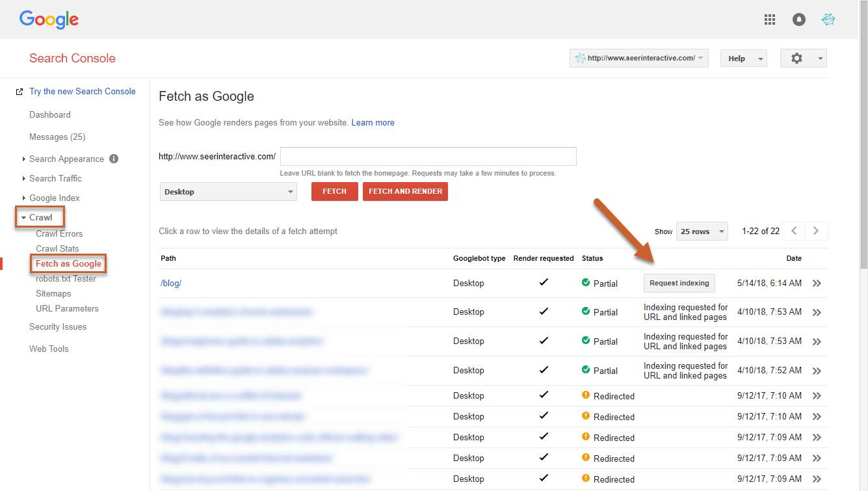Open the Learn more link
Viewport: 868px width, 491px height.
tap(373, 122)
